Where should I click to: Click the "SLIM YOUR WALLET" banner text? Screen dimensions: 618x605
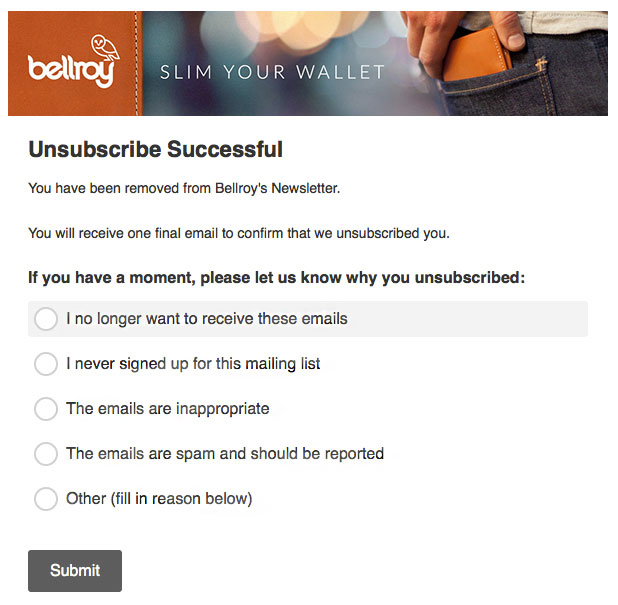tap(272, 72)
